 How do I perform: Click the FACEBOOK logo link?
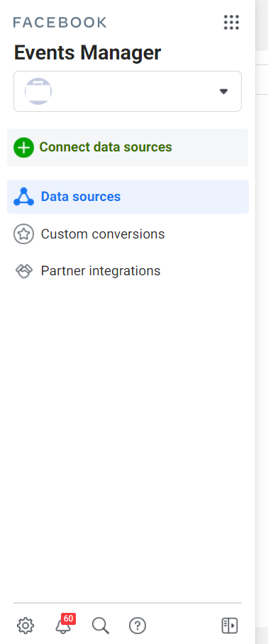60,22
